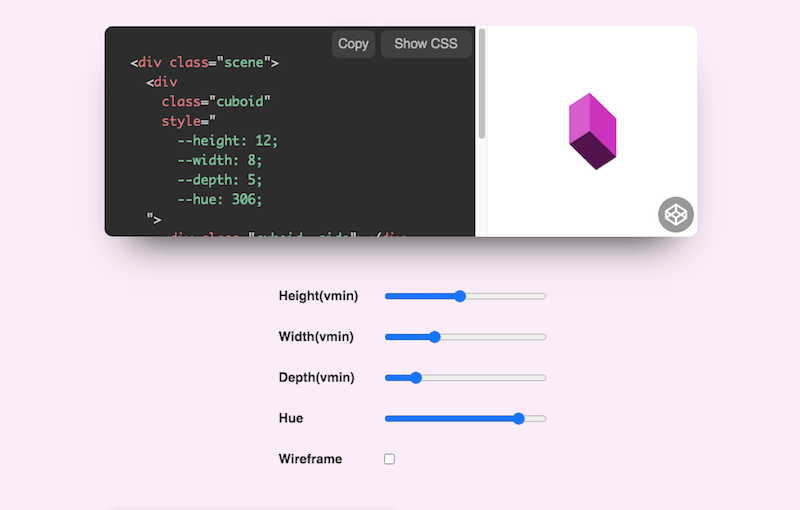Open the CodePen logo icon in preview

[676, 214]
